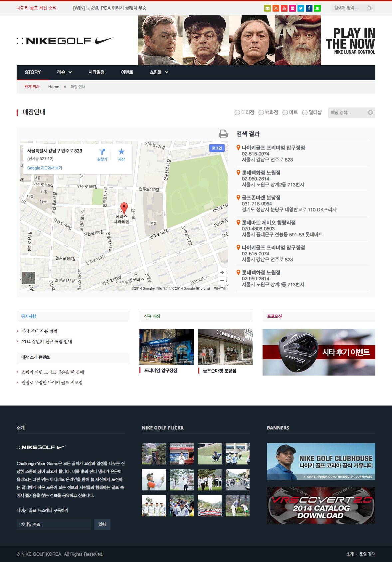This screenshot has height=562, width=392.
Task: Click the red map marker pin
Action: 124,208
